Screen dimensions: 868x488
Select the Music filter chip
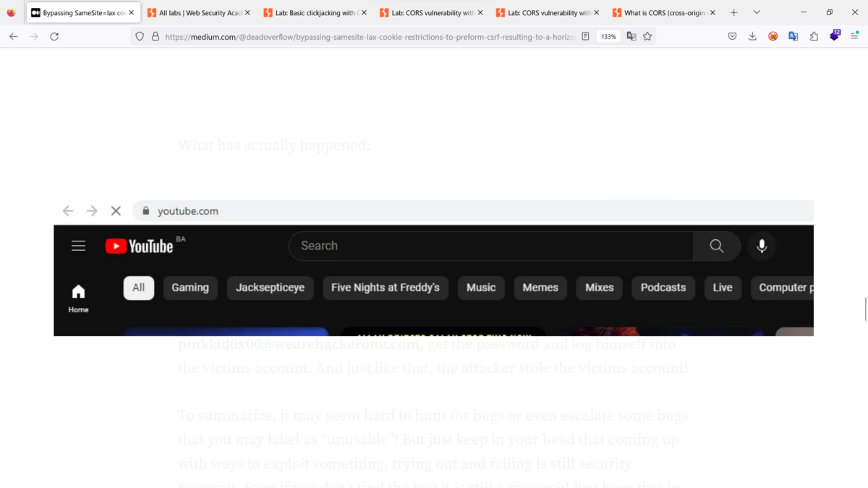tap(481, 288)
